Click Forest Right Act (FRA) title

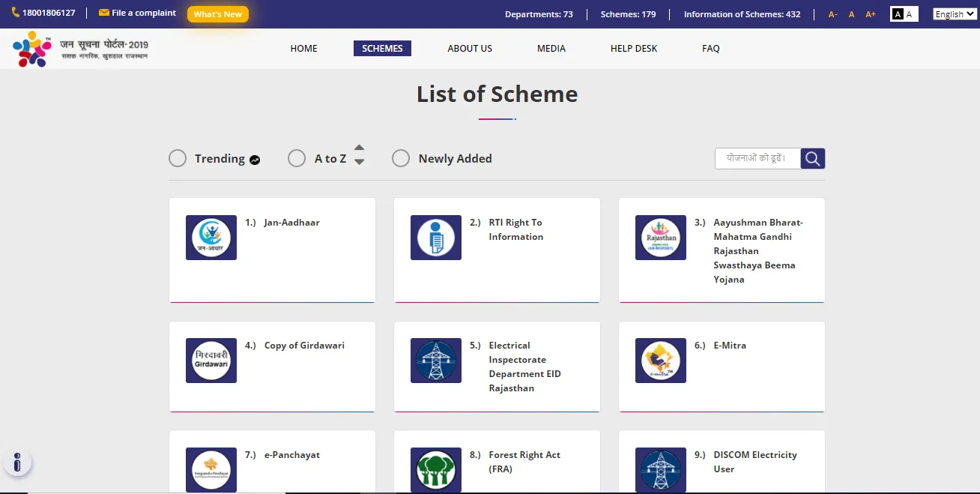[524, 462]
